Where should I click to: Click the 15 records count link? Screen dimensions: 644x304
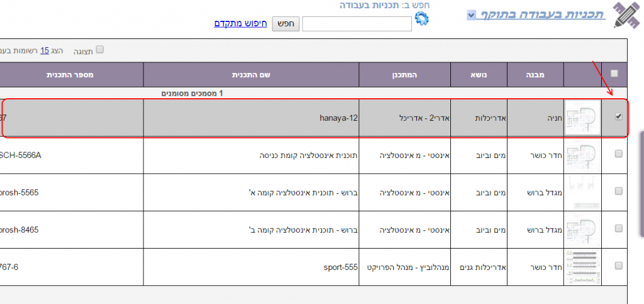[45, 50]
